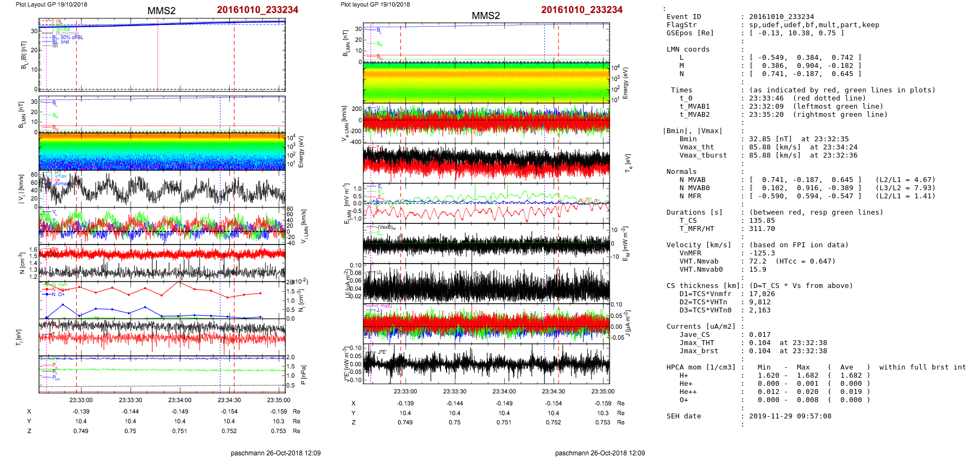Image resolution: width=980 pixels, height=457 pixels.
Task: Select the MMS2 title above the right plot
Action: click(x=486, y=16)
